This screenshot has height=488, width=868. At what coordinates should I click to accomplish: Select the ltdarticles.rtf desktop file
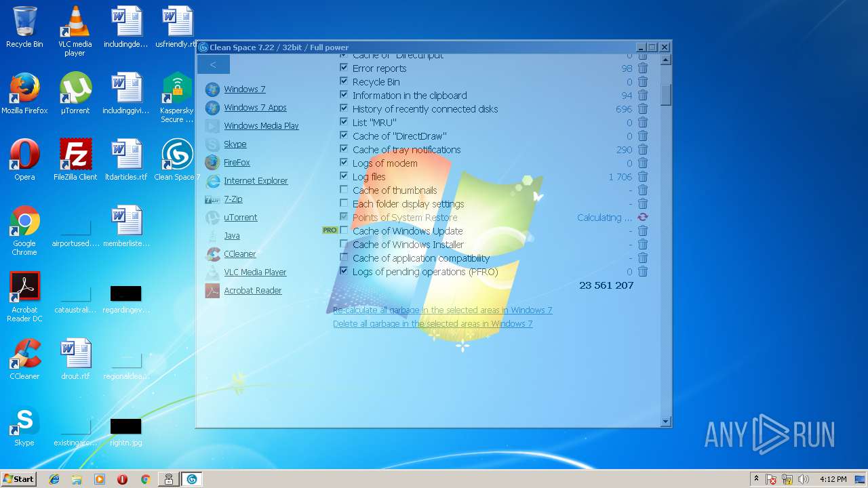click(126, 160)
